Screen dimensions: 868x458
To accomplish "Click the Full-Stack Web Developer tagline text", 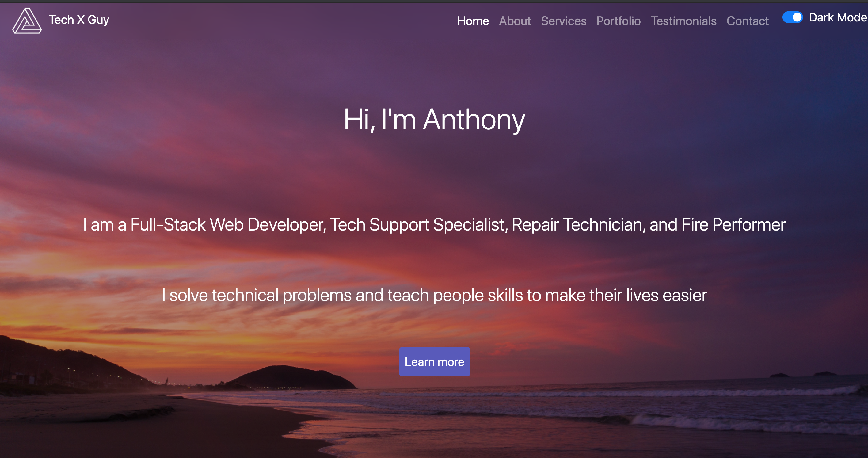I will (434, 225).
